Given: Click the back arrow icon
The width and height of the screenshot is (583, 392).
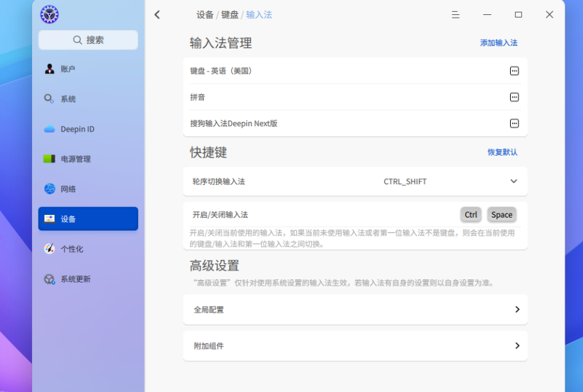Looking at the screenshot, I should [x=157, y=15].
